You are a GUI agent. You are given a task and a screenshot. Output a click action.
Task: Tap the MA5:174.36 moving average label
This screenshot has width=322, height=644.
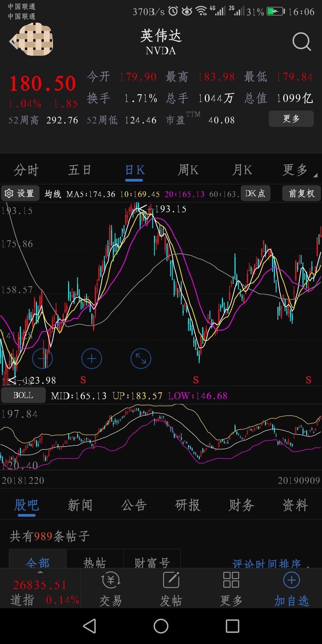pos(91,194)
